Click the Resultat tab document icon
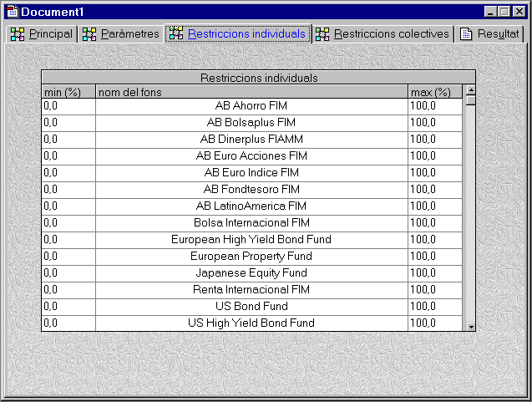Image resolution: width=532 pixels, height=402 pixels. [466, 34]
